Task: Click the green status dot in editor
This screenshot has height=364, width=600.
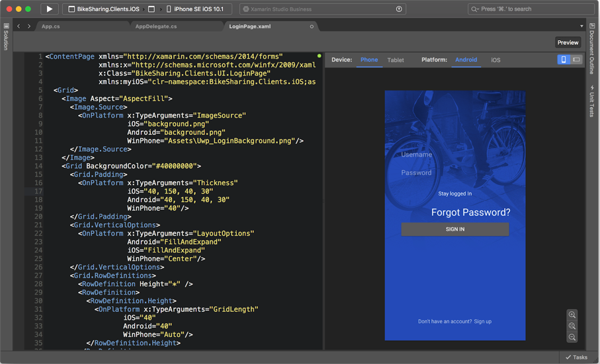Action: [x=319, y=55]
